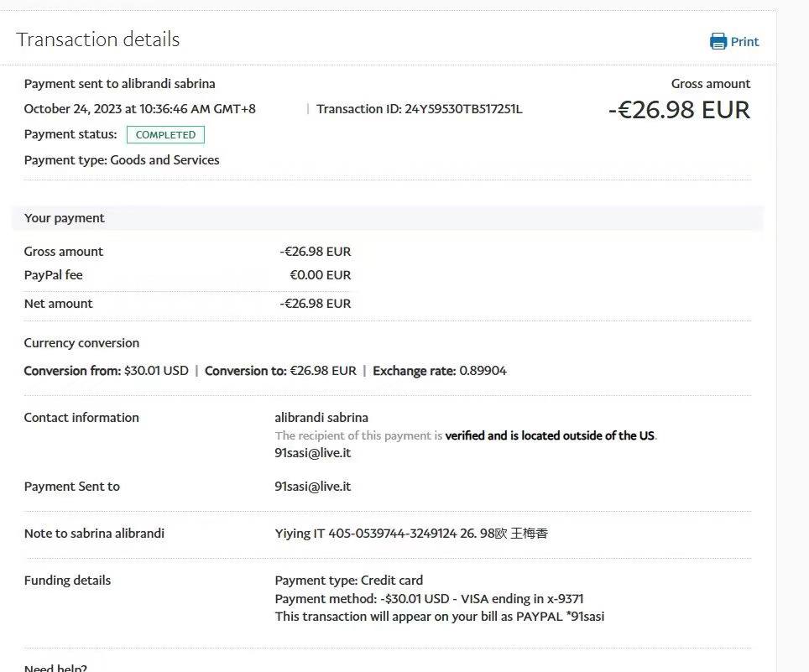Click the Print link text

click(x=744, y=42)
